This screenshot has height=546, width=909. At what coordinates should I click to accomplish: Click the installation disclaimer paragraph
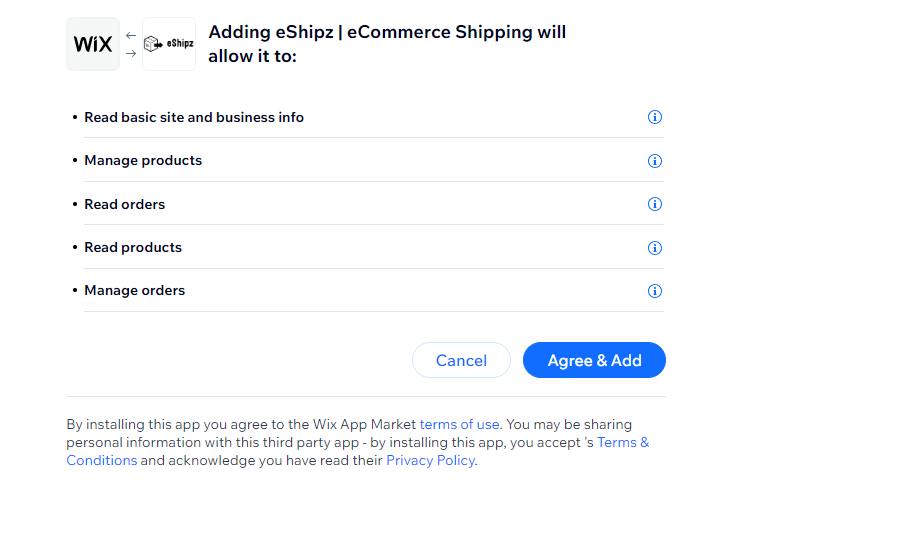(358, 442)
